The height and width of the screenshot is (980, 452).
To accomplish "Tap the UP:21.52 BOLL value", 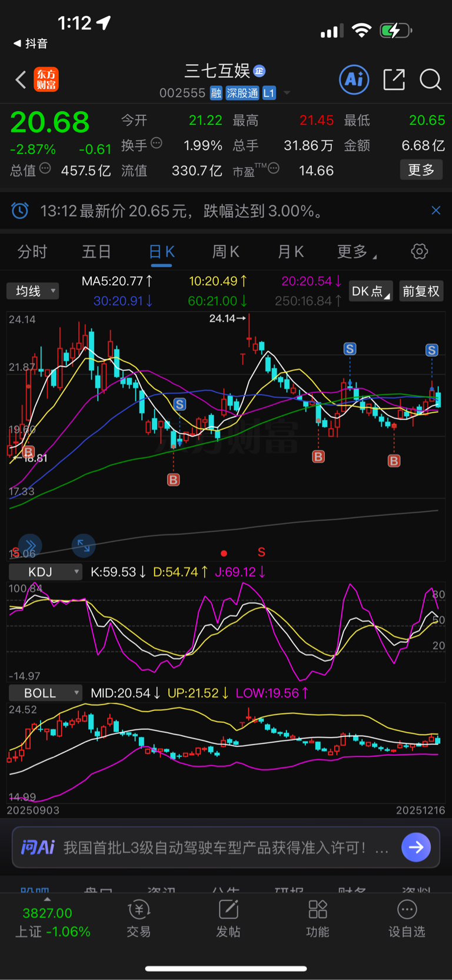I will (198, 693).
